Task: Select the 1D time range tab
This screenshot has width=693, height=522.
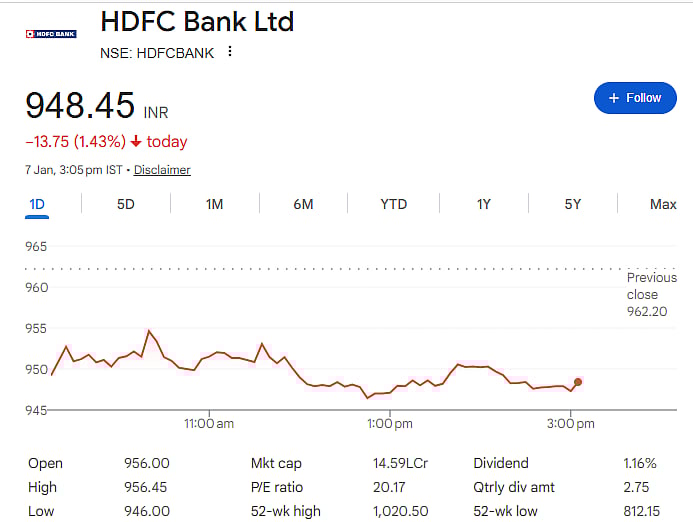Action: point(37,204)
